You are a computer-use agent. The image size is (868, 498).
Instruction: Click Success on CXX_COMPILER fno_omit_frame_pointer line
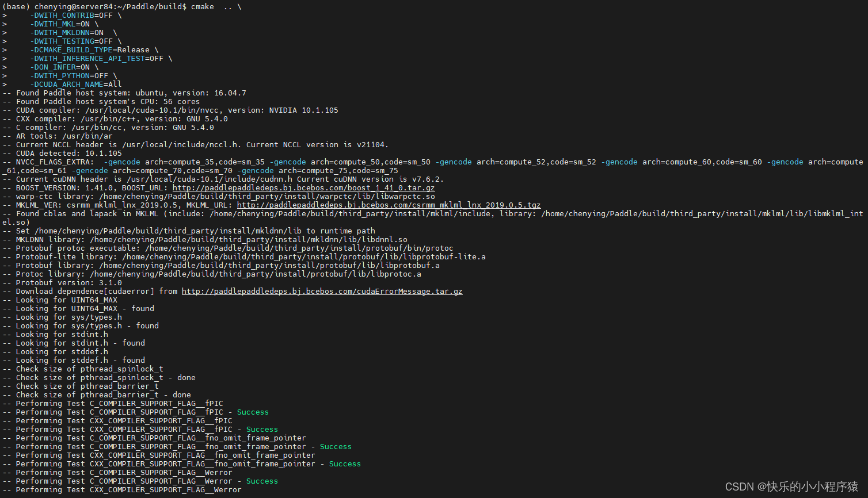point(345,464)
